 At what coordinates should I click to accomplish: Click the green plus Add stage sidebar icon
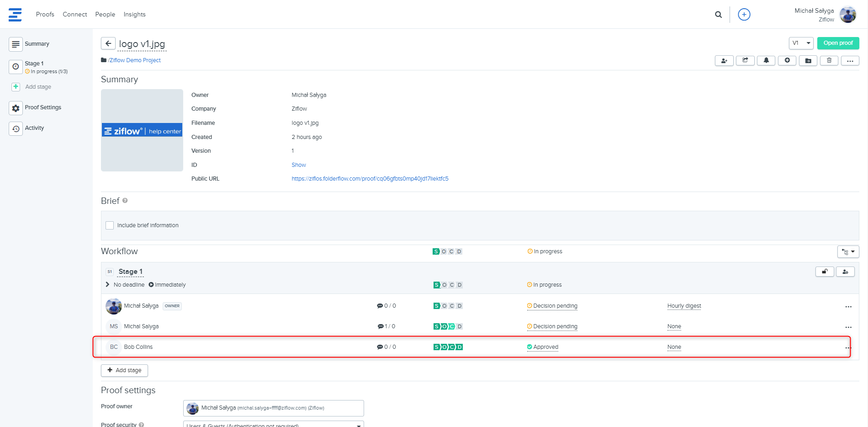[x=16, y=87]
